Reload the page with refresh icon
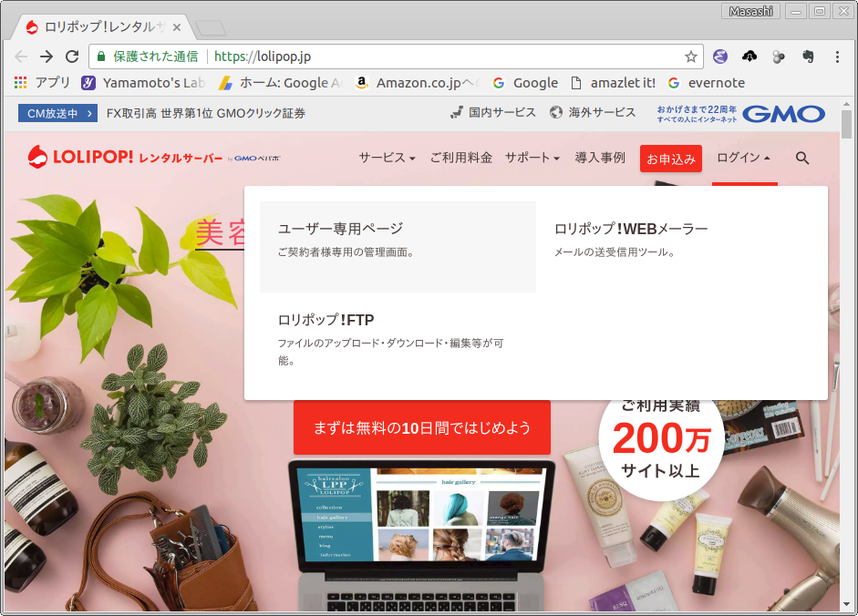The image size is (858, 616). click(72, 56)
